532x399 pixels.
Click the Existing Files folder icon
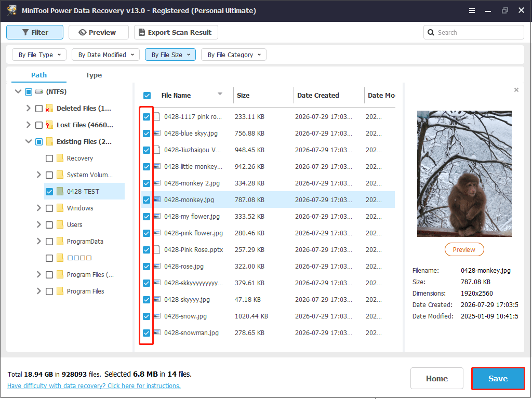pos(49,141)
